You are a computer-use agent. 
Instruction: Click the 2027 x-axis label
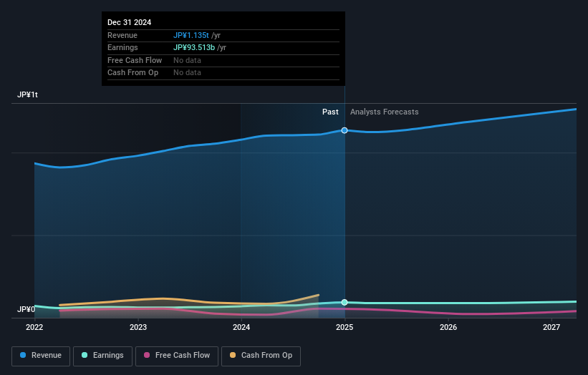tap(551, 327)
